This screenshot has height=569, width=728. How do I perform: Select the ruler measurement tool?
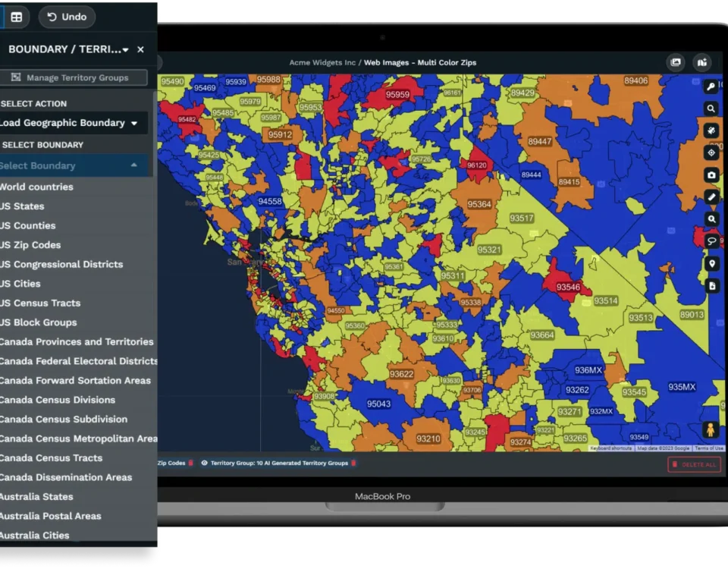tap(711, 197)
